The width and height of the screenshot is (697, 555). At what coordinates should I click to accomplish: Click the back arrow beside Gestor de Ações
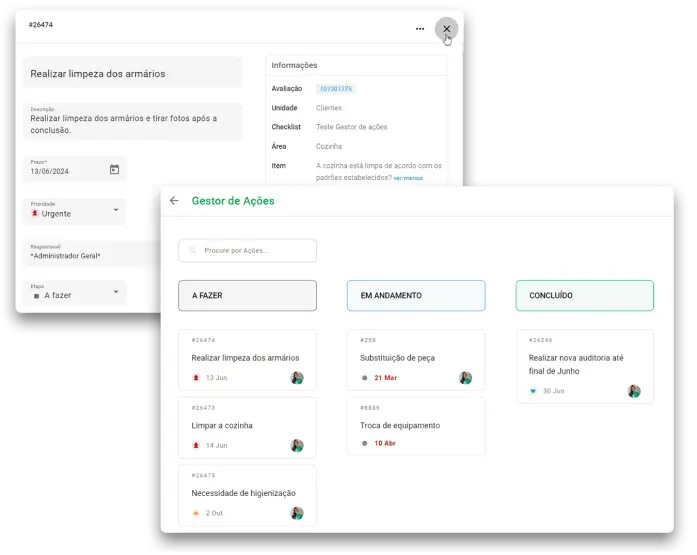pos(174,201)
